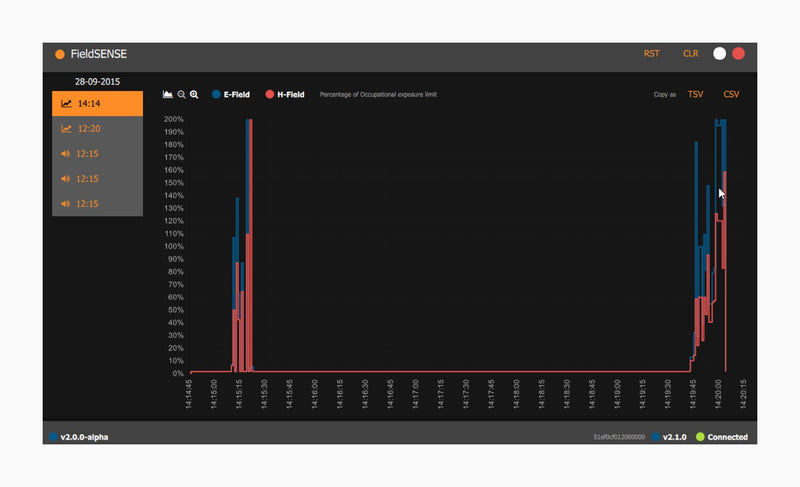Click the red circle in header
This screenshot has height=487, width=800.
coord(738,54)
